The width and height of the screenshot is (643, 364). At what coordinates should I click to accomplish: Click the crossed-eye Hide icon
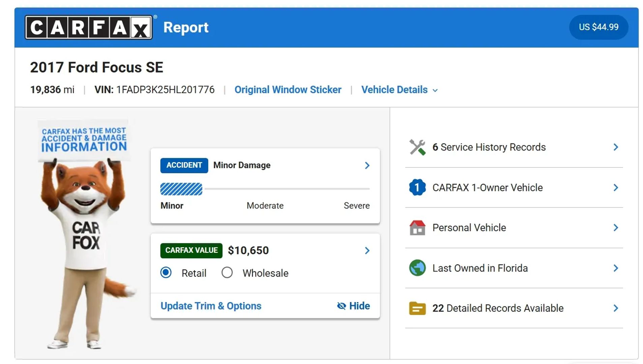(341, 306)
